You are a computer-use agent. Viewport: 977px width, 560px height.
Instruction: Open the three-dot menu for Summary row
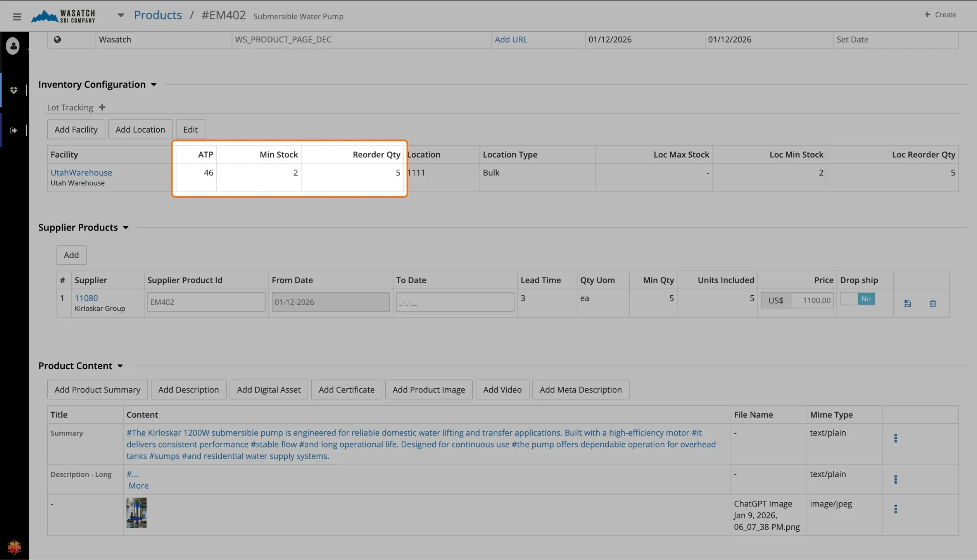[895, 438]
